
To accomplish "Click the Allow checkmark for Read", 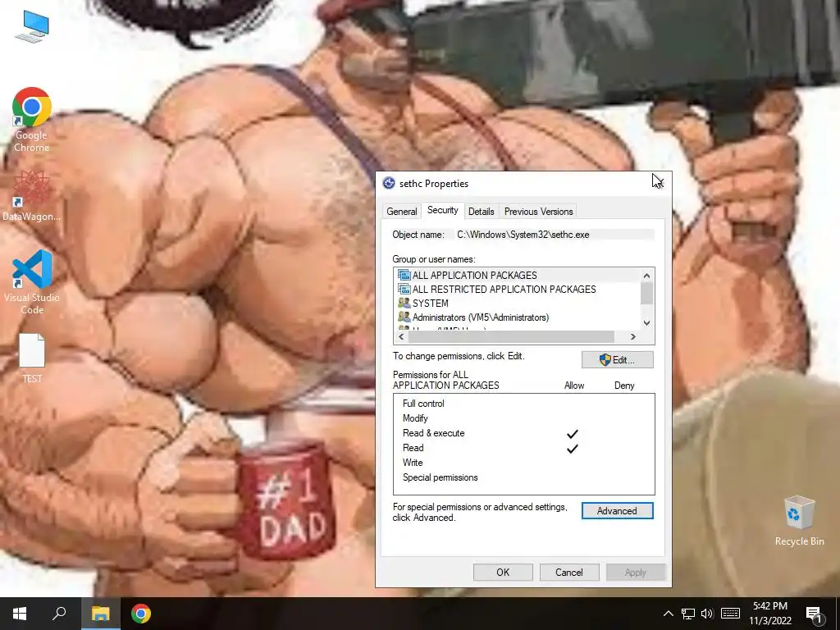I will point(573,449).
